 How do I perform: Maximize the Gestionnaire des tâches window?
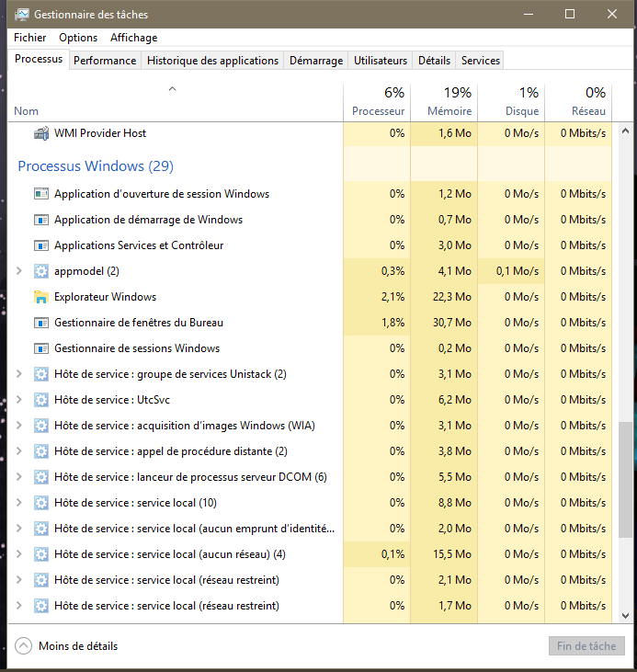[570, 14]
